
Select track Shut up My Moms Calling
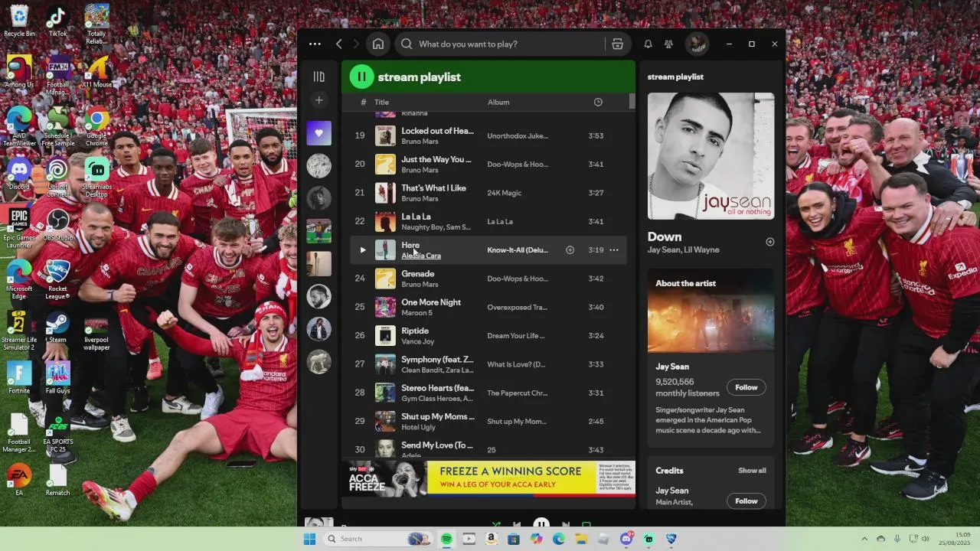(488, 422)
